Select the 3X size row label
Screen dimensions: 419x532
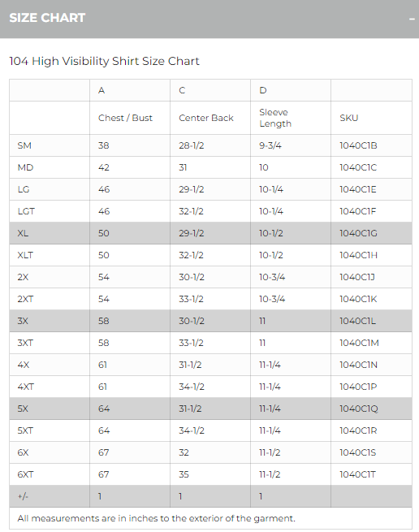[x=23, y=321]
